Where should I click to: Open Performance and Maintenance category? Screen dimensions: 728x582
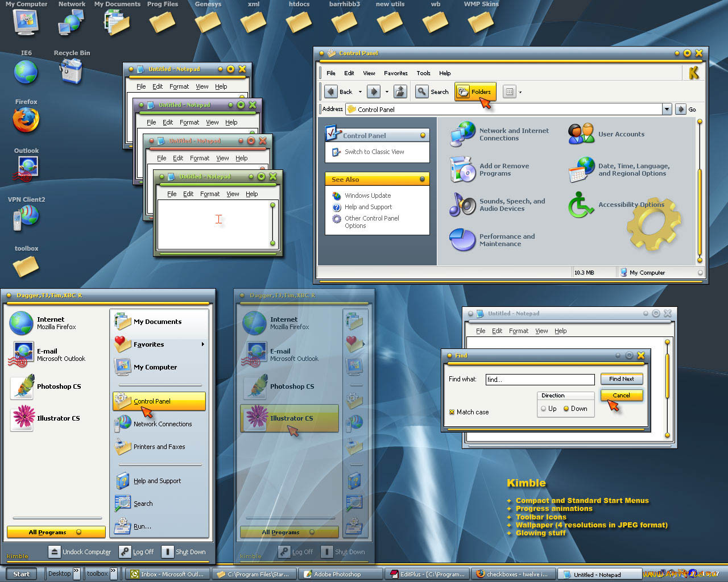[493, 240]
